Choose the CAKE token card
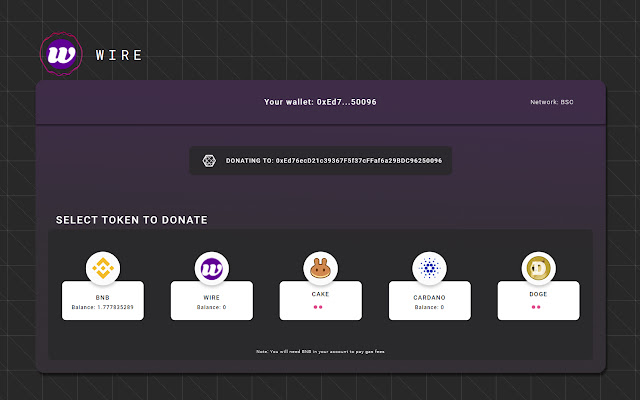This screenshot has height=400, width=640. click(x=320, y=300)
